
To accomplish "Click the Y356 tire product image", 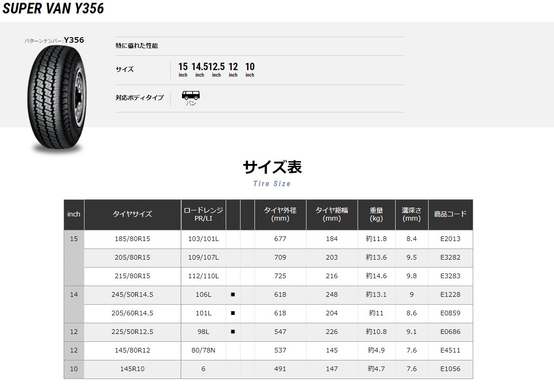I will (57, 98).
